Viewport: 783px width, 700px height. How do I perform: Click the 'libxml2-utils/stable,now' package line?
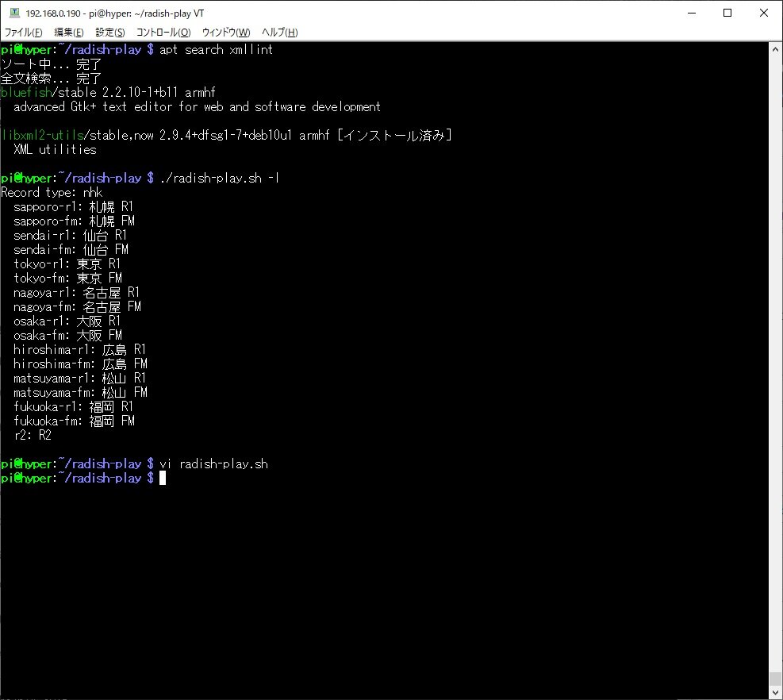click(226, 136)
